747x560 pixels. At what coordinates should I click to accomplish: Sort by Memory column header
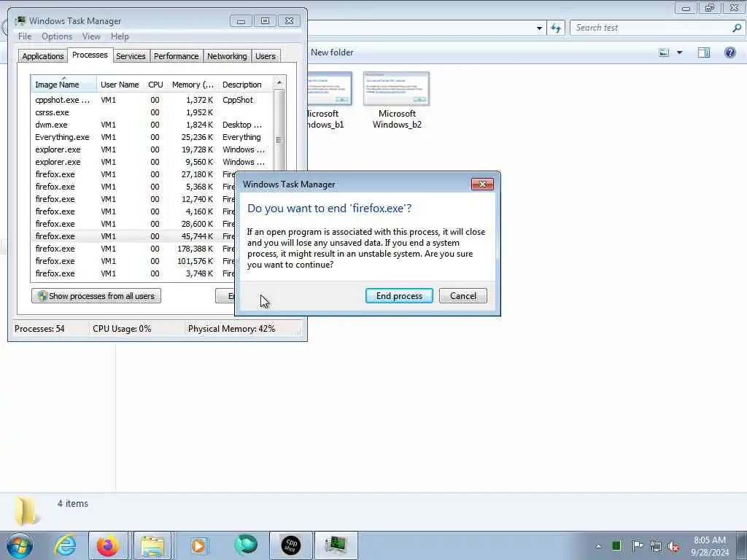[x=193, y=85]
